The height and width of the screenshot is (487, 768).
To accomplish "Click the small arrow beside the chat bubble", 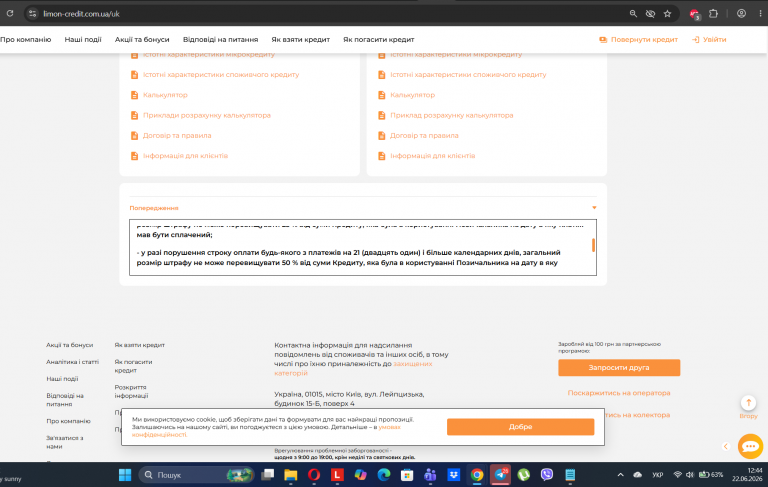I will (x=726, y=446).
